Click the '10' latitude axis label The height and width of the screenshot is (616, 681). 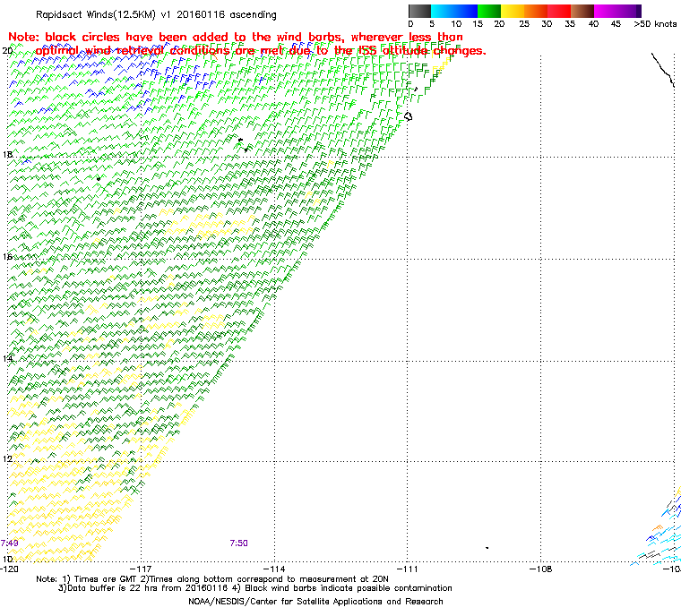click(7, 559)
